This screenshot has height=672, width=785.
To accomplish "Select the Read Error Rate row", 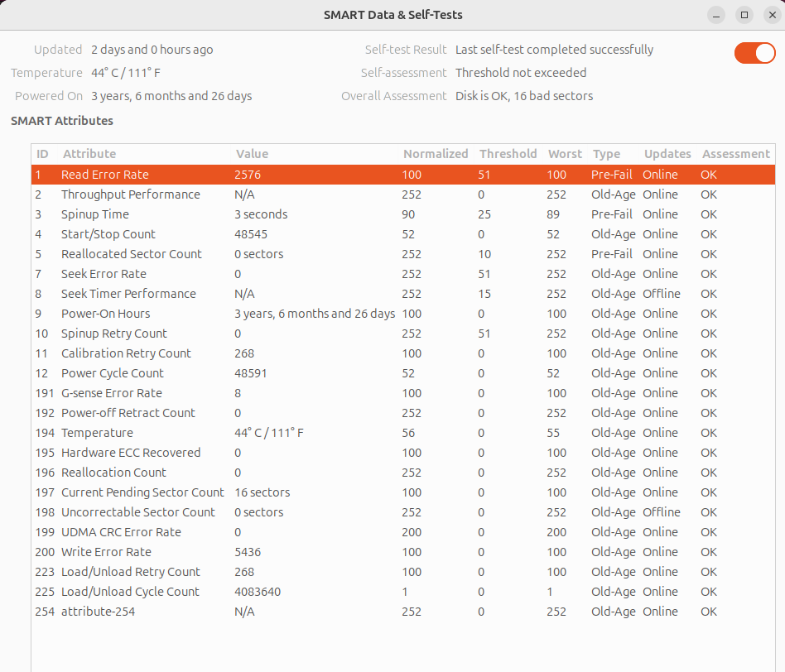I will pos(403,175).
